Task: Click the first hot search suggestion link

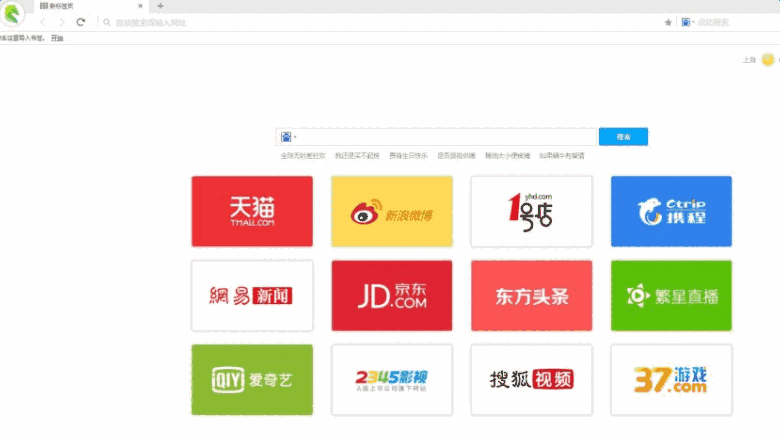Action: click(303, 156)
